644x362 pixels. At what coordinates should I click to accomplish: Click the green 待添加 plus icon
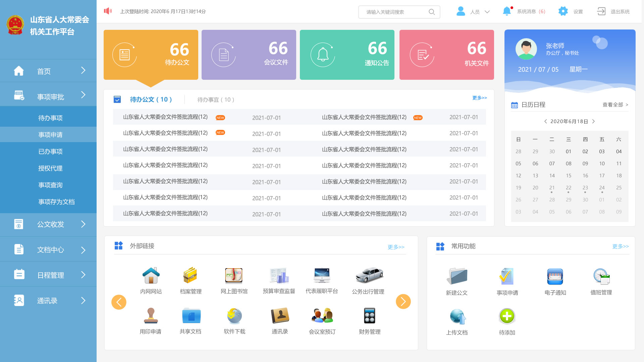coord(507,316)
